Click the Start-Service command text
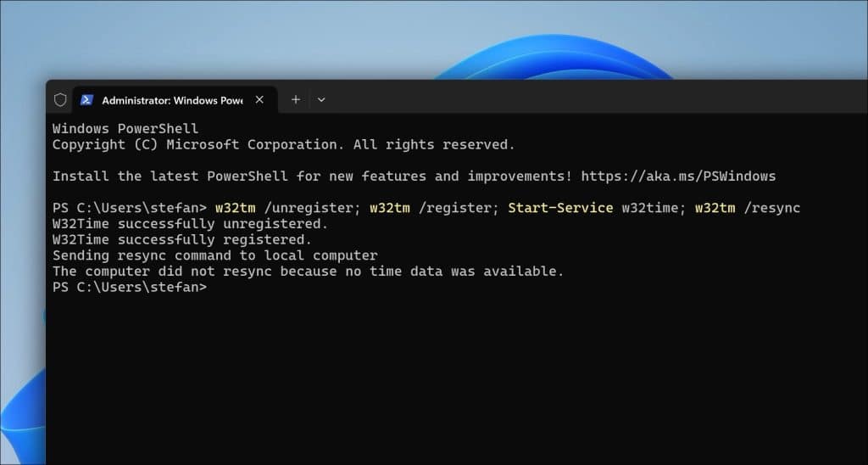The image size is (868, 465). click(560, 208)
